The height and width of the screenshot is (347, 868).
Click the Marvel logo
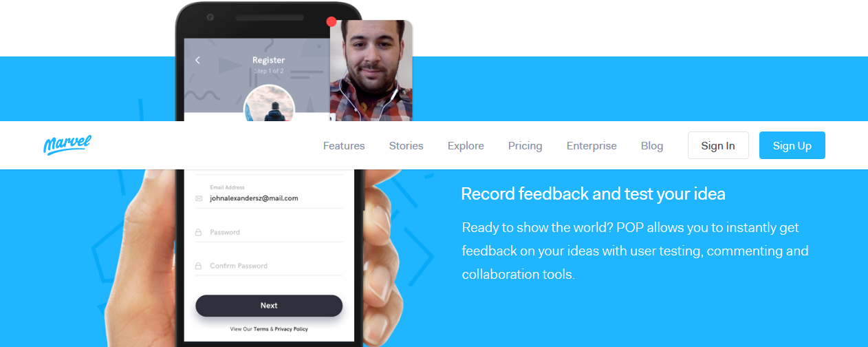67,145
